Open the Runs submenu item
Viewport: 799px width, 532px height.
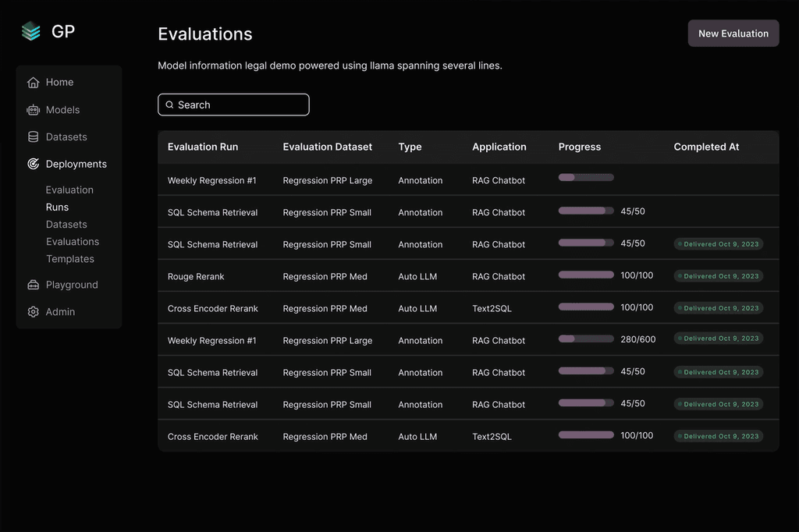click(57, 207)
